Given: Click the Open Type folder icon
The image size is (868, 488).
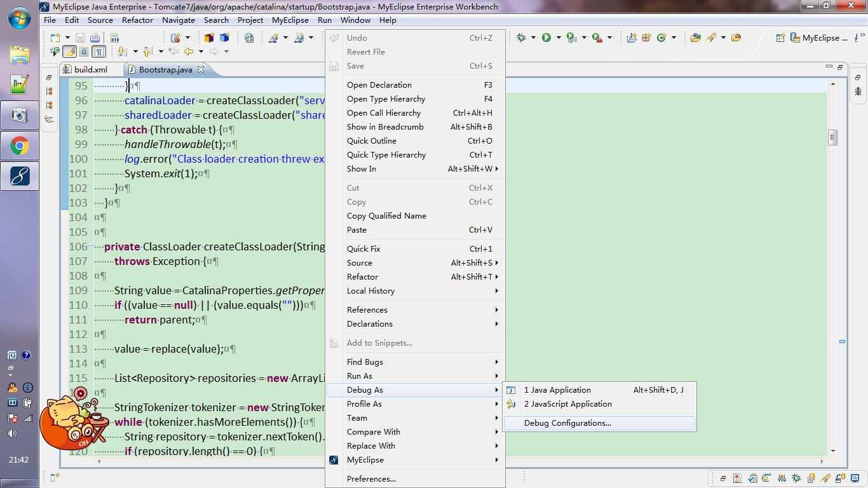Looking at the screenshot, I should tap(696, 38).
